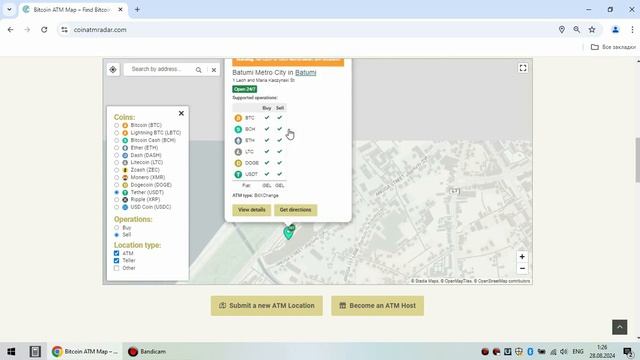This screenshot has height=360, width=640.
Task: Uncheck the ATM location type
Action: tap(117, 253)
